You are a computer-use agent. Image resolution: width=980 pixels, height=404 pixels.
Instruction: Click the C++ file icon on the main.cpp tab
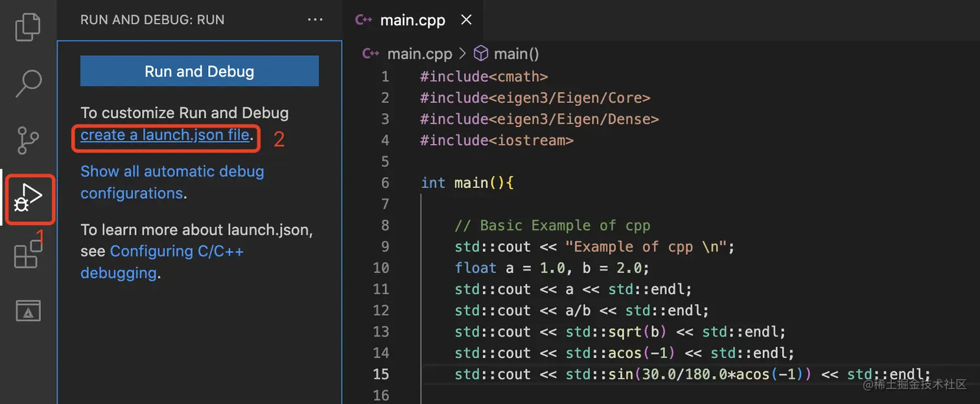coord(364,20)
